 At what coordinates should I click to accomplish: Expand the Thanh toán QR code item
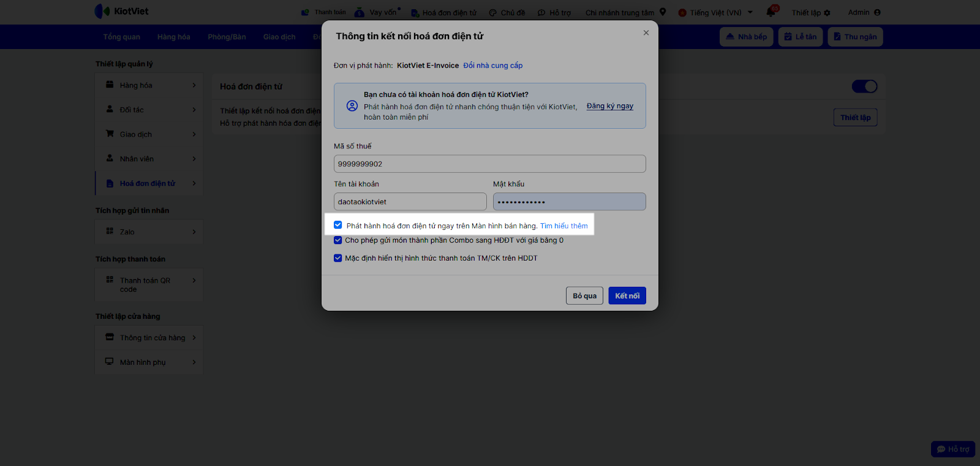click(x=150, y=285)
